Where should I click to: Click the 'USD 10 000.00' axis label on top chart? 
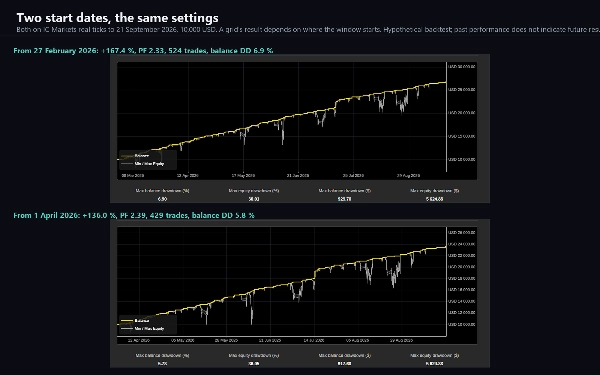pyautogui.click(x=461, y=160)
